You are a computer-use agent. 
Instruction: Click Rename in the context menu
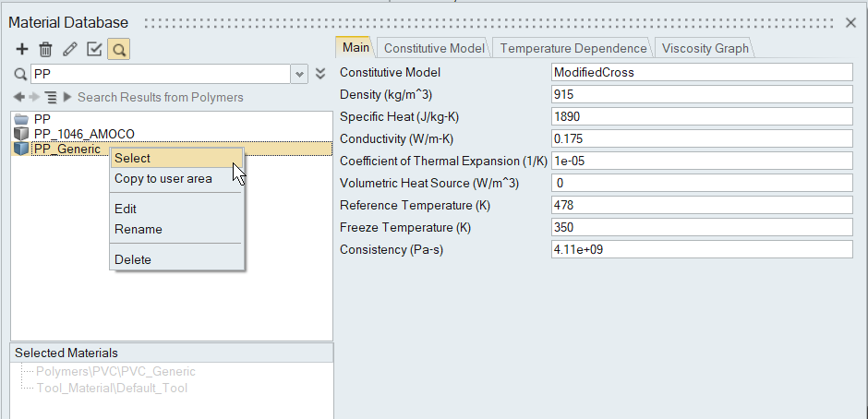[138, 229]
